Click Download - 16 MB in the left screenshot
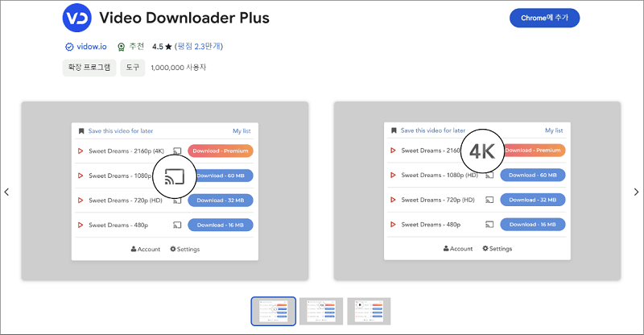The image size is (644, 335). click(x=221, y=225)
